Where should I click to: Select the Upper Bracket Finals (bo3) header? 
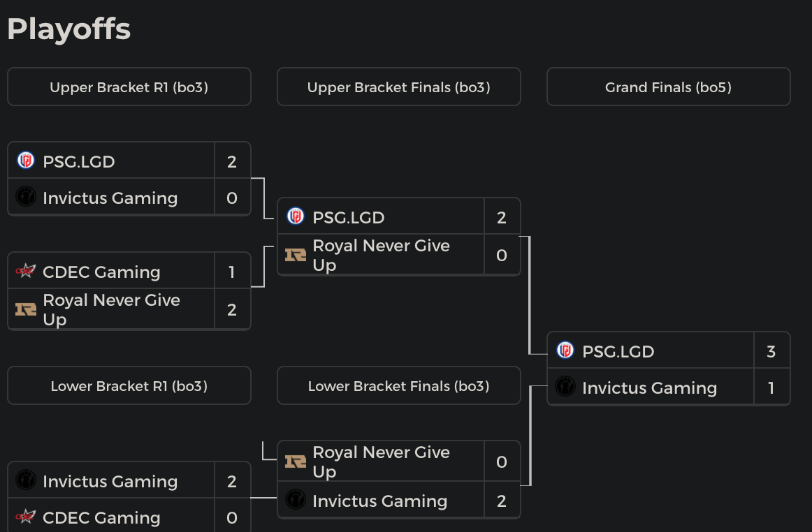point(399,87)
